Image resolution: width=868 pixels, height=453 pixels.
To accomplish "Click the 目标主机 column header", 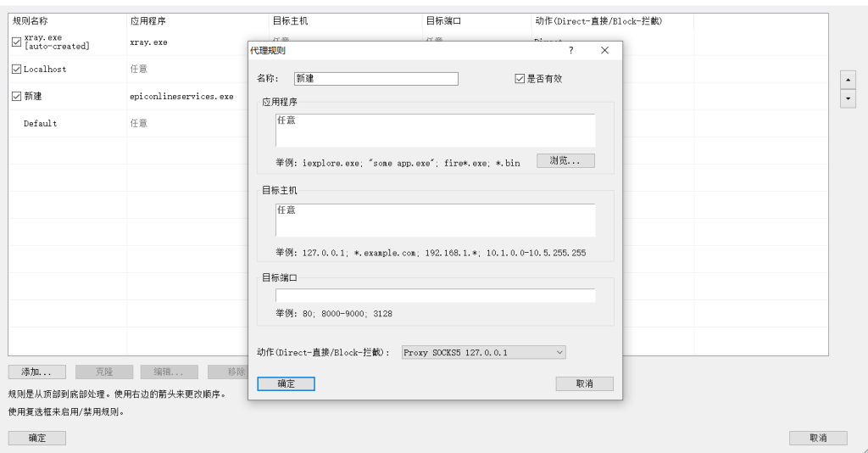I will 346,21.
